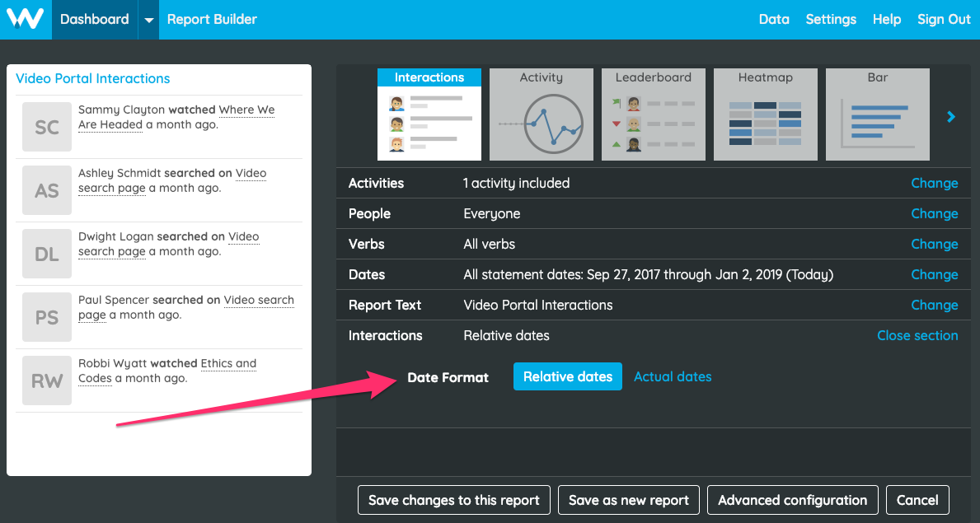Click 'Ethics and Codes' activity link

click(228, 364)
